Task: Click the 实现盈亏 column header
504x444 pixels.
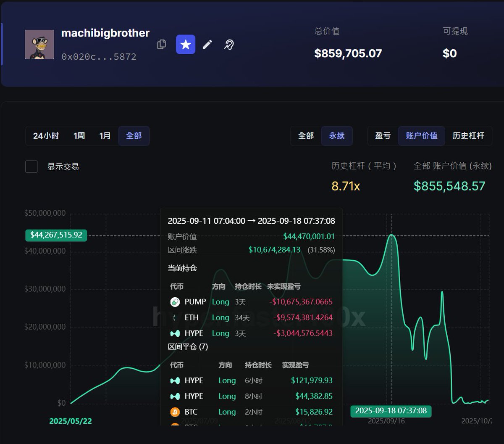Action: tap(296, 365)
